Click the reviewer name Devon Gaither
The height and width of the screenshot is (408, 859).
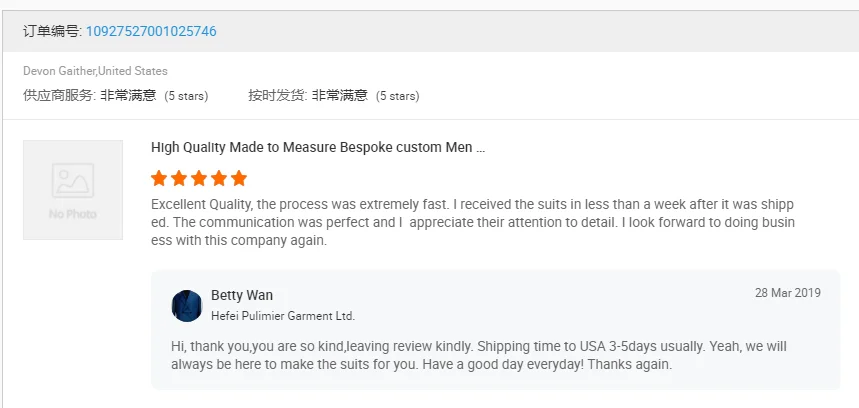(x=59, y=71)
